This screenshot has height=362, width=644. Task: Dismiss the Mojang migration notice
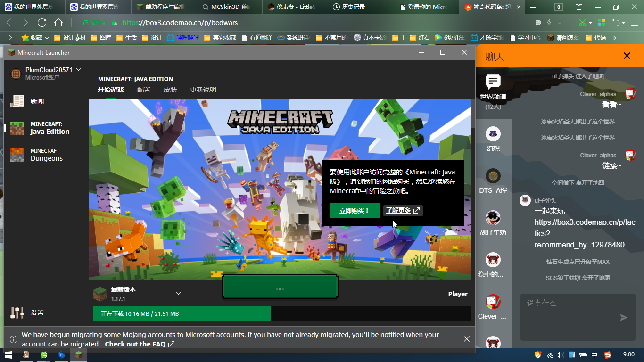[467, 339]
